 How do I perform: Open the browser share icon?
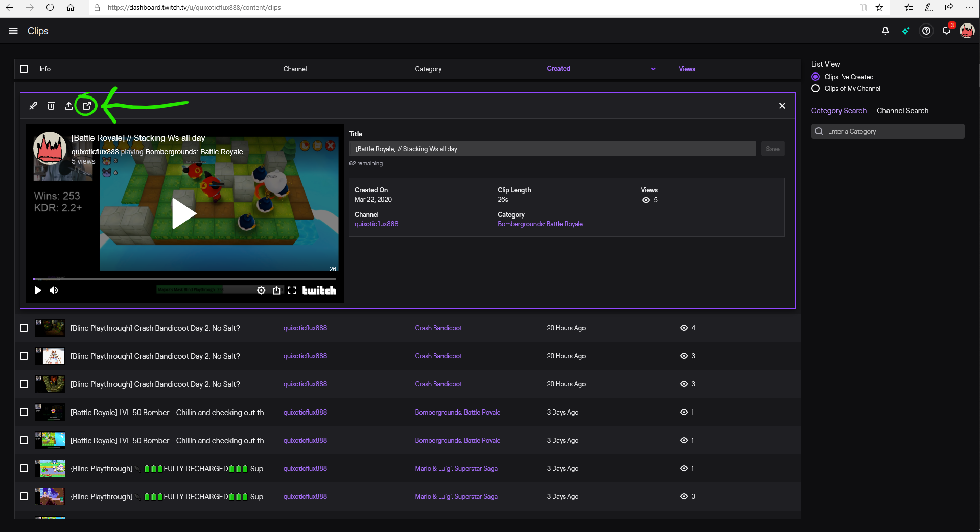click(949, 8)
